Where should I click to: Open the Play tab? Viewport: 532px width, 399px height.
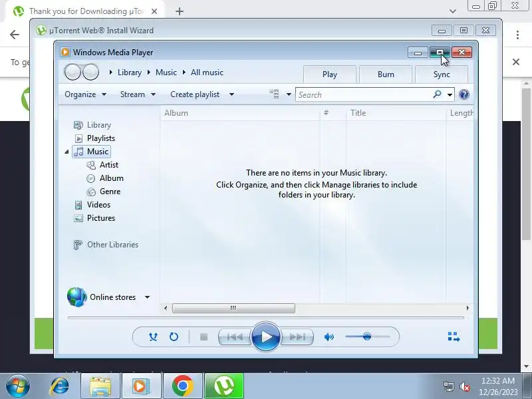click(x=329, y=74)
